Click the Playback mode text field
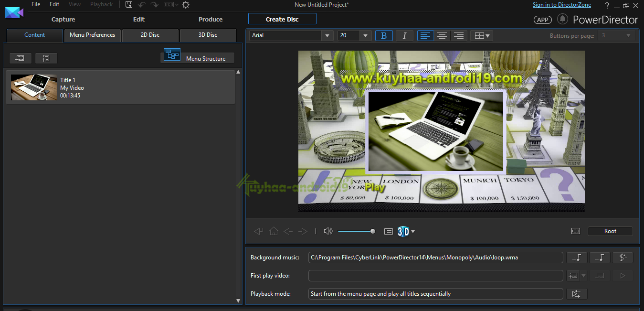The width and height of the screenshot is (644, 311). [436, 294]
